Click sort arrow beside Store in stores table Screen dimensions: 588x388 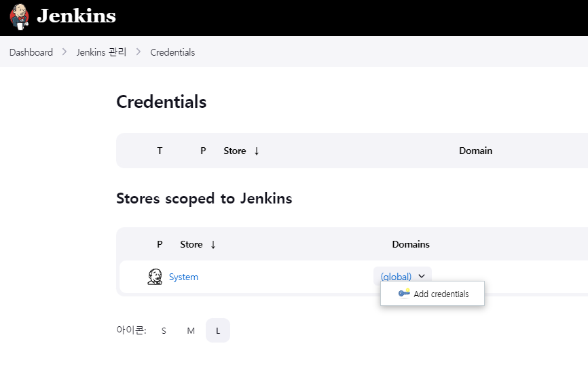(x=213, y=245)
